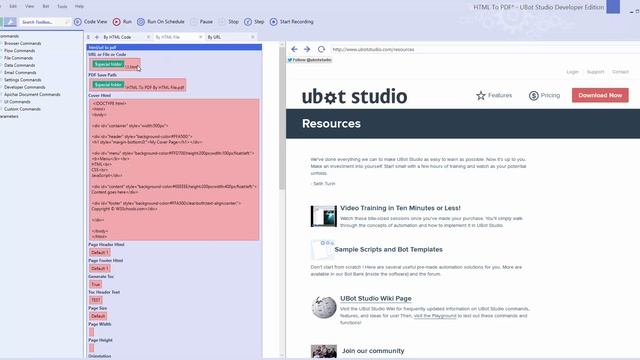Expand UI Commands in toolbox
This screenshot has height=360, width=640.
point(17,102)
